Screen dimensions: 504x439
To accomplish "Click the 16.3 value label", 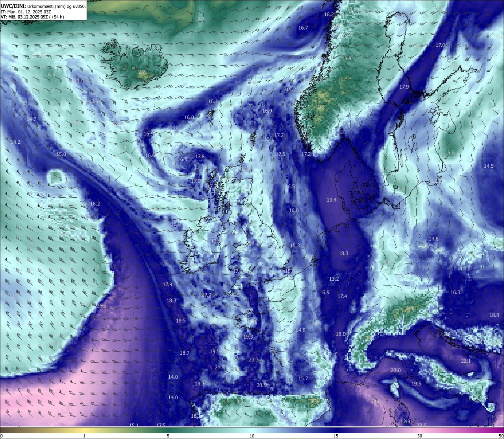I will pyautogui.click(x=455, y=293).
